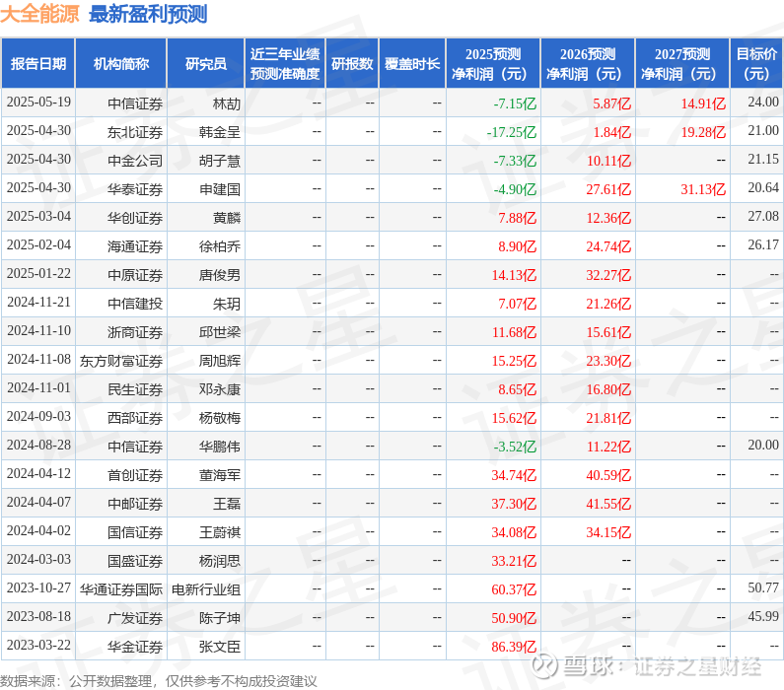Click researcher 邱世梁
The height and width of the screenshot is (690, 784).
tap(220, 332)
